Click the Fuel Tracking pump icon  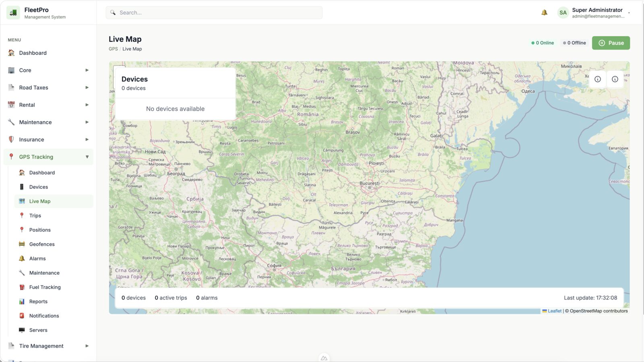(x=22, y=287)
